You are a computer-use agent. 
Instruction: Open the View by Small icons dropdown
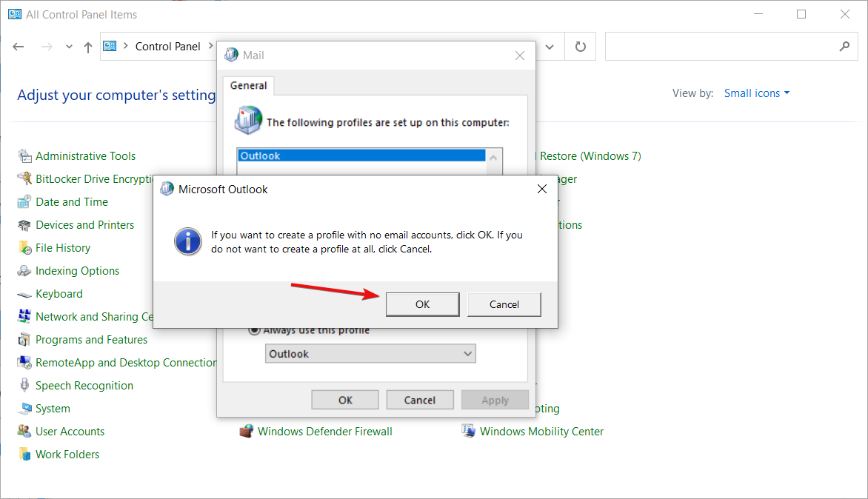(x=757, y=93)
